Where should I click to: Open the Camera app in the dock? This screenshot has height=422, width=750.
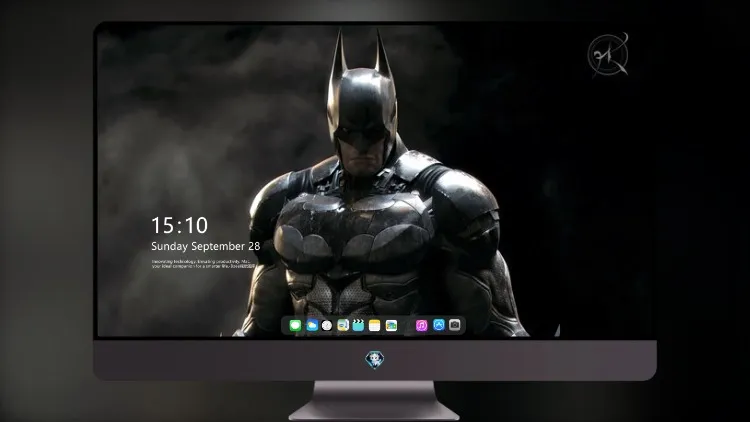[x=455, y=325]
